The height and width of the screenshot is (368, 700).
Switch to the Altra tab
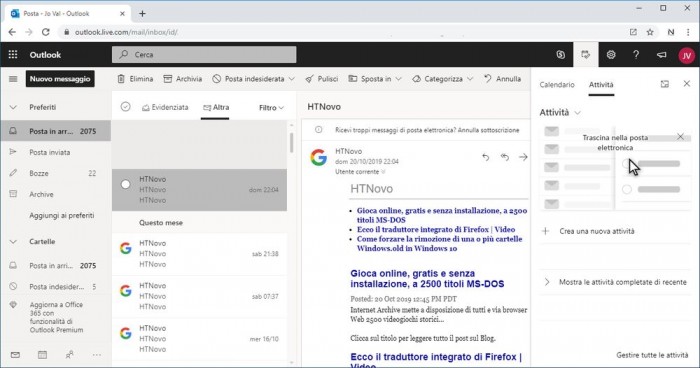(x=216, y=107)
